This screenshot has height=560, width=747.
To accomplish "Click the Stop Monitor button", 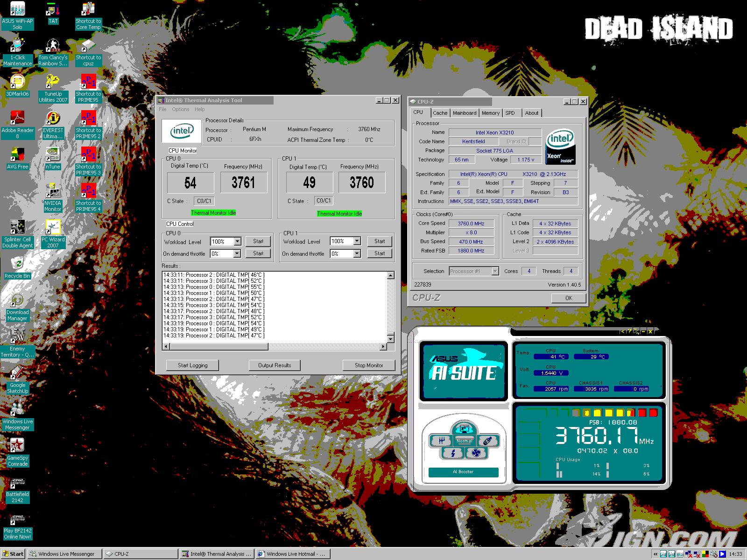I will pos(369,365).
